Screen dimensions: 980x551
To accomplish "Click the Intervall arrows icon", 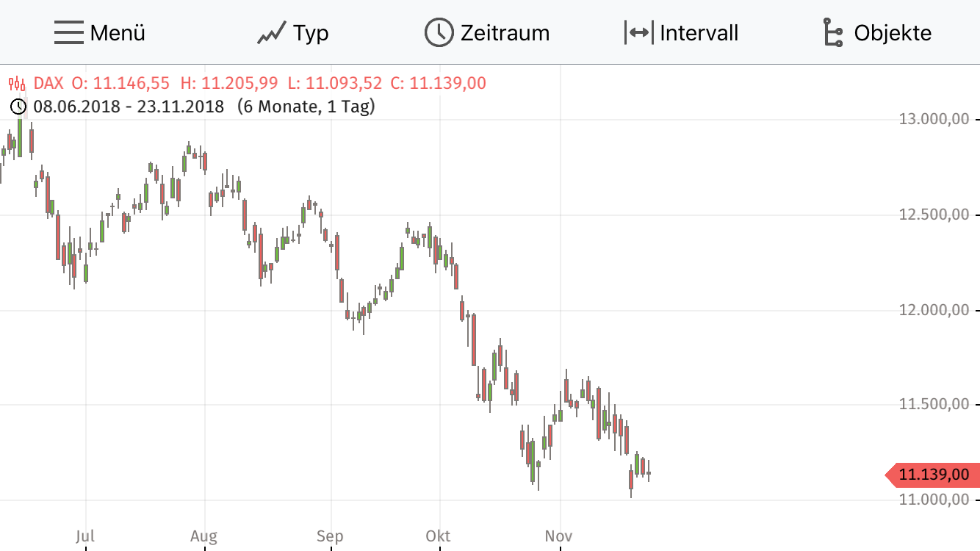I will [638, 33].
